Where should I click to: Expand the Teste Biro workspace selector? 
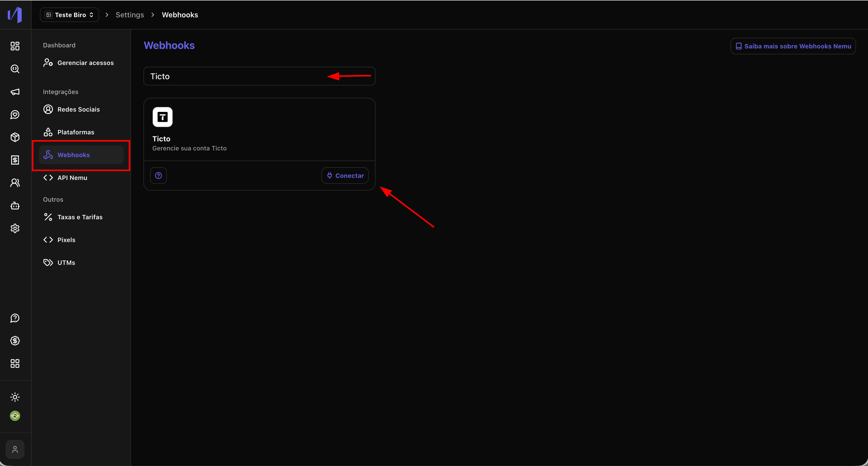coord(69,15)
